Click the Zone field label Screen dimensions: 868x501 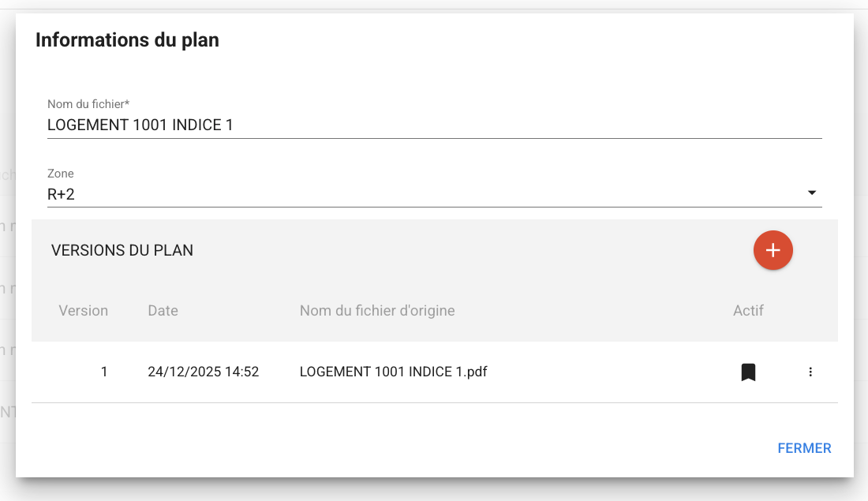(x=61, y=174)
